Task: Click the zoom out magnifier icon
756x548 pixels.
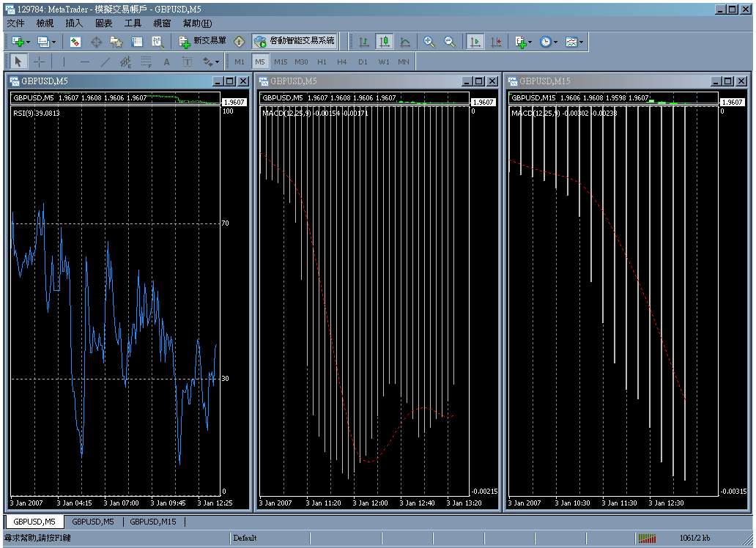Action: 450,42
